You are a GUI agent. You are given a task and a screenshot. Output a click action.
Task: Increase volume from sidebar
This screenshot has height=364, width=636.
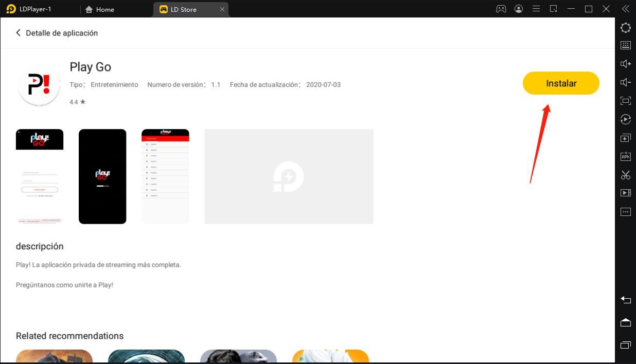626,64
